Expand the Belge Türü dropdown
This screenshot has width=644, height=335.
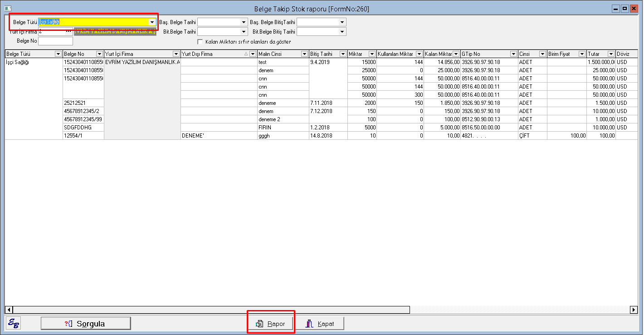coord(152,22)
